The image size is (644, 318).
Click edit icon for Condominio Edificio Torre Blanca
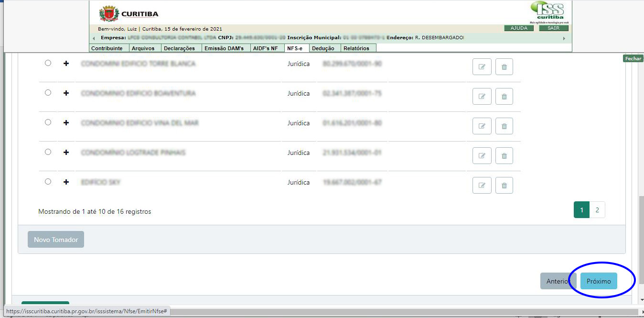coord(482,67)
